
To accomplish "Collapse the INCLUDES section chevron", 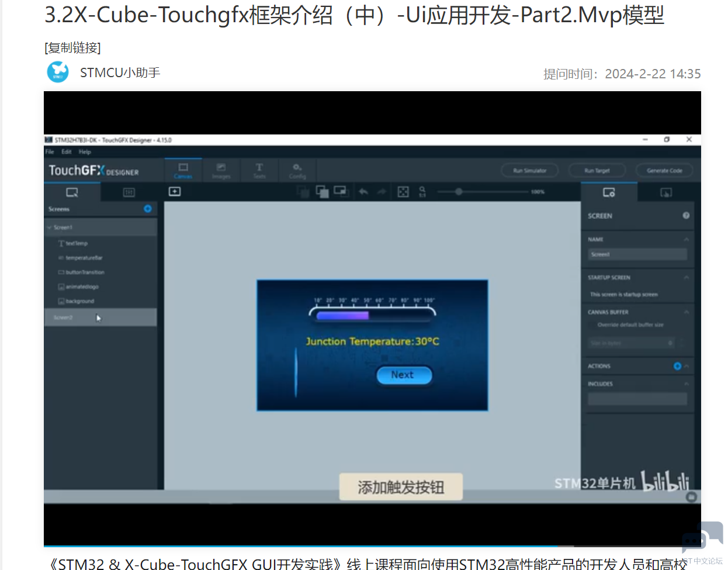I will point(686,384).
